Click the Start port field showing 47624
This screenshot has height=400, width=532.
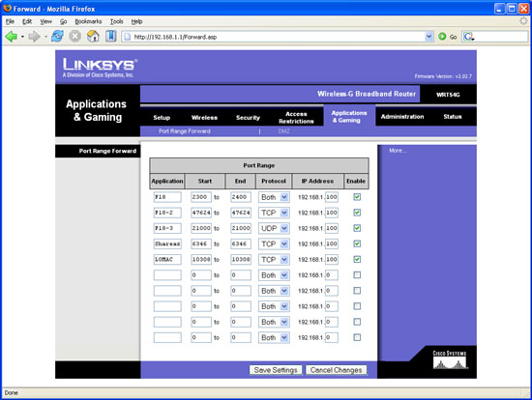[x=201, y=213]
